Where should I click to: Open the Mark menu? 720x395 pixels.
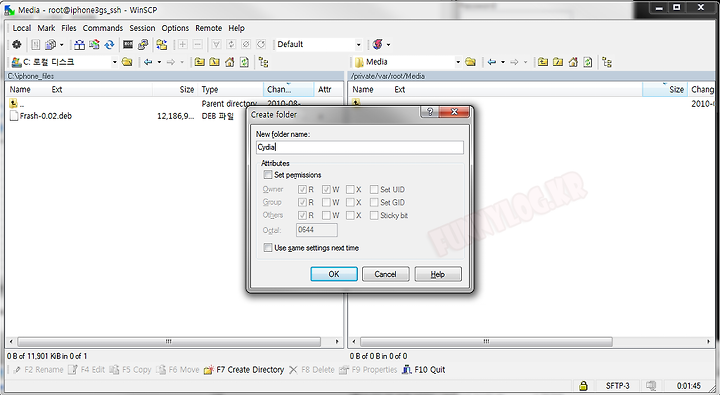coord(46,28)
